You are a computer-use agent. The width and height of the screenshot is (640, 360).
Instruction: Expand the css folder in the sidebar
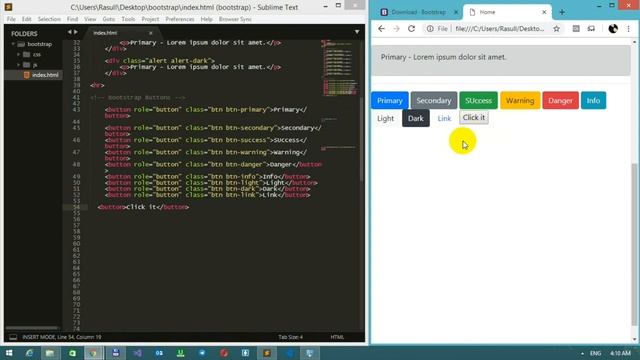18,54
